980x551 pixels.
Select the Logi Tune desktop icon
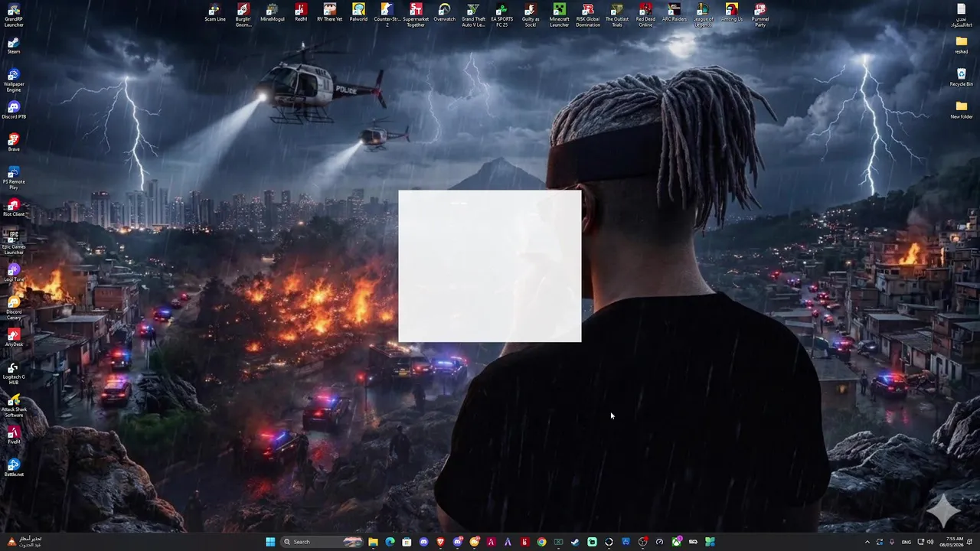pyautogui.click(x=14, y=272)
